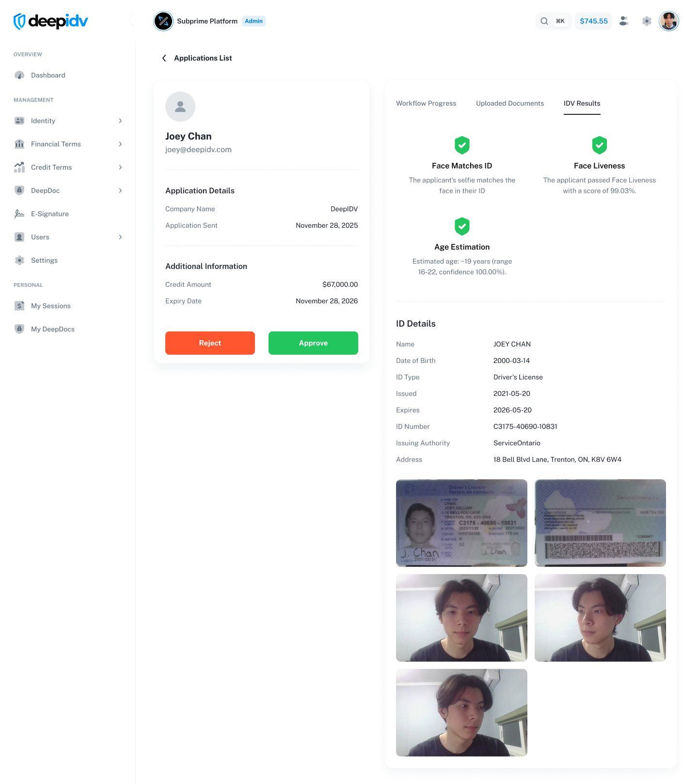This screenshot has height=784, width=698.
Task: Click the DeepIDV company name value
Action: pyautogui.click(x=344, y=209)
